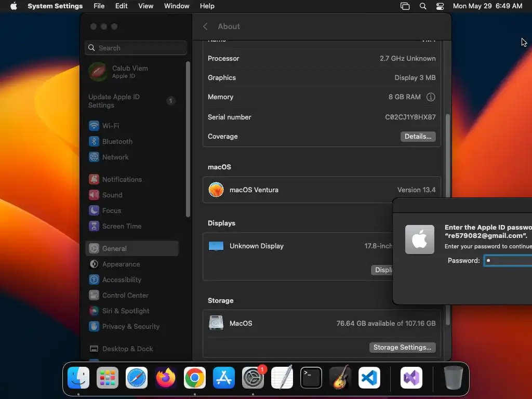Click the Memory info icon
The image size is (532, 399).
pyautogui.click(x=431, y=97)
